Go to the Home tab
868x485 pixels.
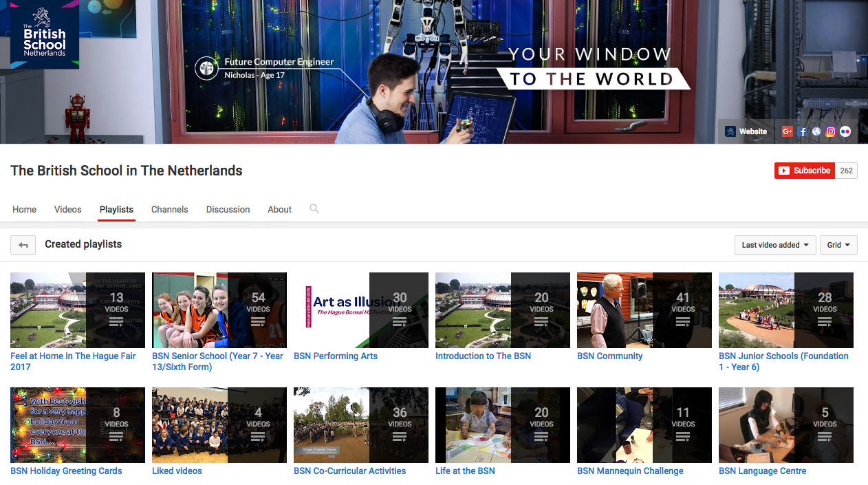click(24, 209)
